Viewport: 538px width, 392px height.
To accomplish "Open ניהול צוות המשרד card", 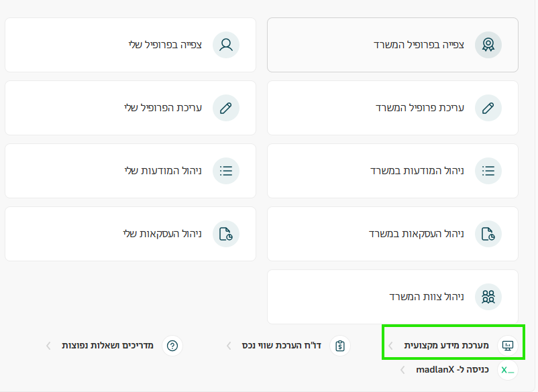I will click(x=392, y=297).
